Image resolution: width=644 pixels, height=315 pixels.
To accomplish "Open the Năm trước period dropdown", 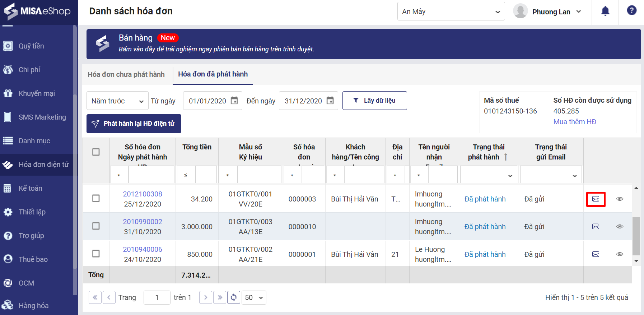I will coord(117,101).
